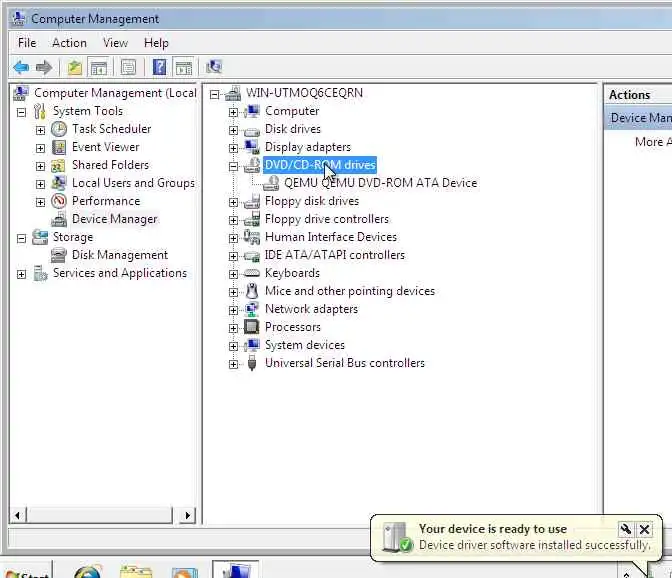This screenshot has width=672, height=578.
Task: Expand the Processors category
Action: point(233,328)
